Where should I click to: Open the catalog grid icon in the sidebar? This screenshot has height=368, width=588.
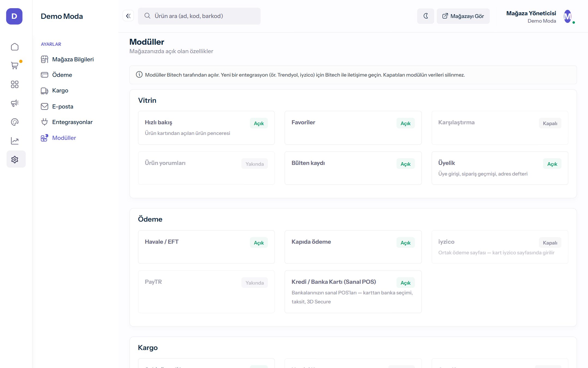[x=15, y=85]
